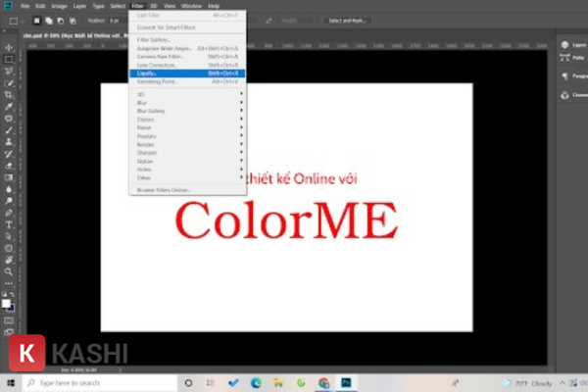The height and width of the screenshot is (392, 588).
Task: Open the Layer menu
Action: (x=79, y=6)
